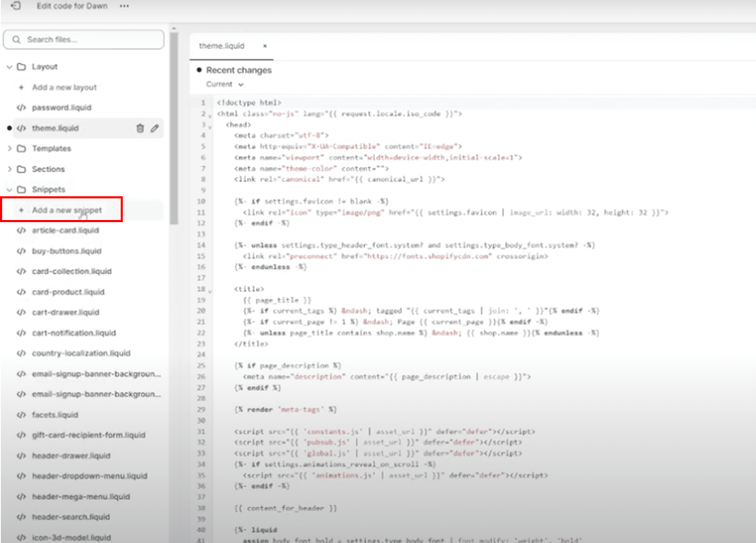Click the code icon beside gift-card-recipient-form.liquid
Screen dimensions: 756x543
(x=21, y=435)
